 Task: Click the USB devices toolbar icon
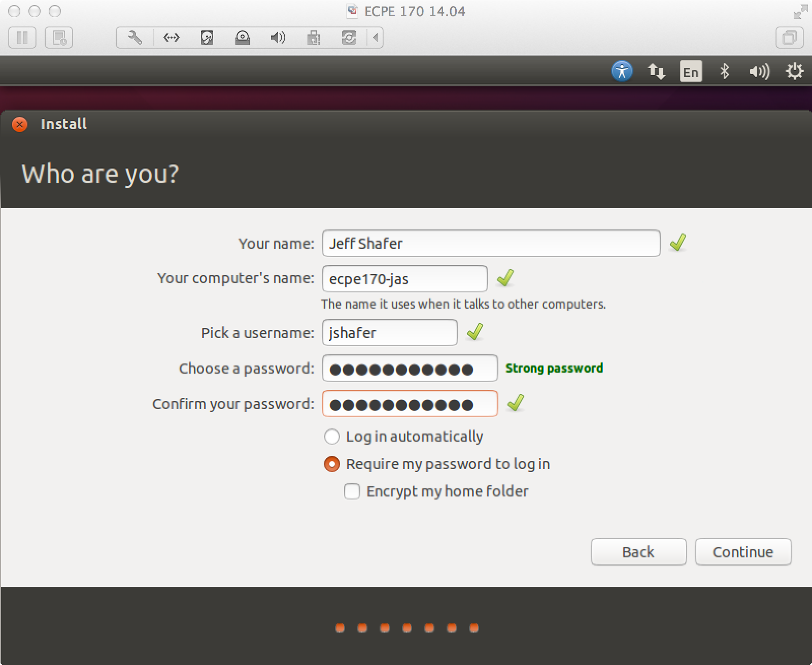pyautogui.click(x=314, y=37)
